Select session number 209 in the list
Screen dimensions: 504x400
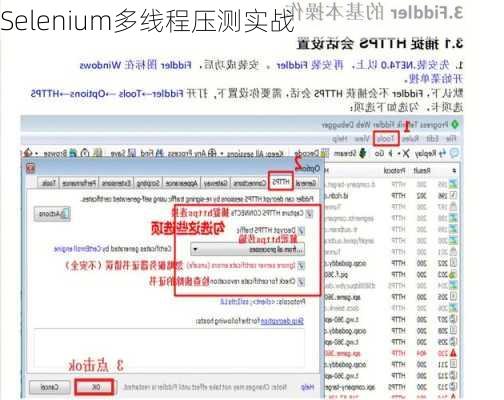[x=392, y=342]
